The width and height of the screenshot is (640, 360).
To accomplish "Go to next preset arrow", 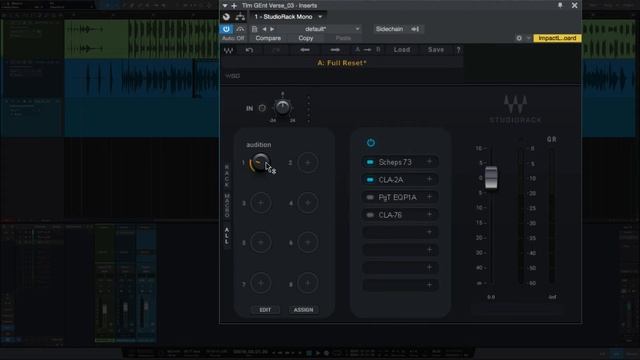I will 272,29.
